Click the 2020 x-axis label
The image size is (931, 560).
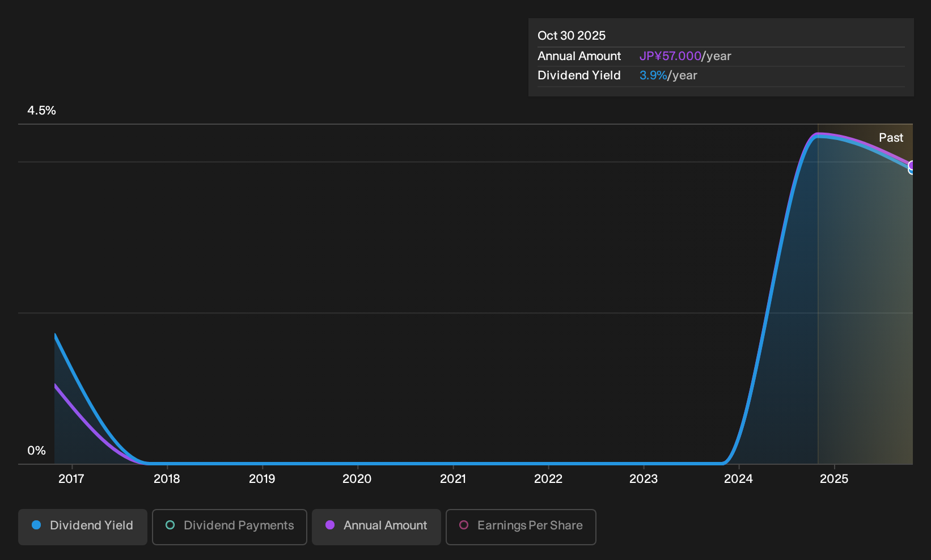357,479
